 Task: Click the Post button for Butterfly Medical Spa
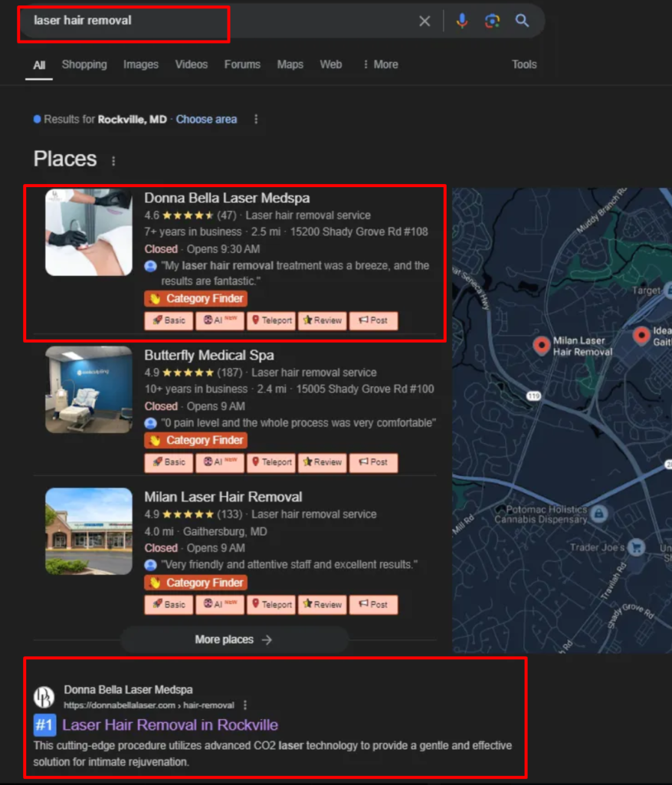374,462
